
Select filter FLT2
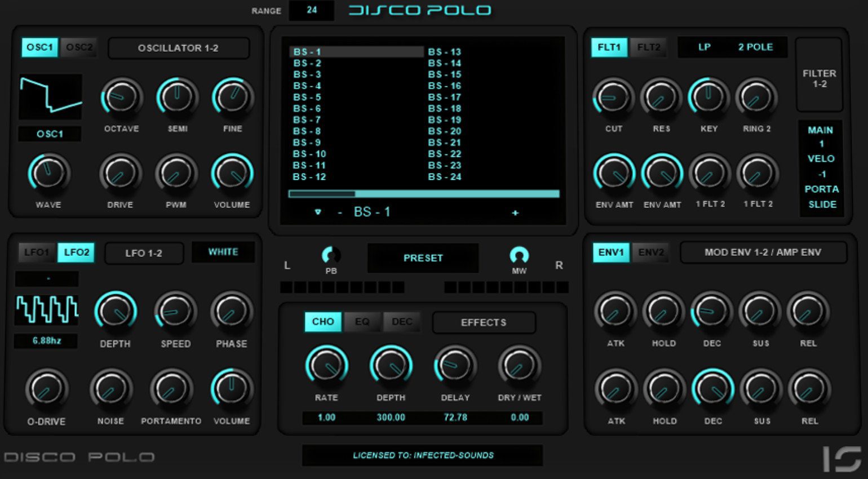pyautogui.click(x=649, y=47)
